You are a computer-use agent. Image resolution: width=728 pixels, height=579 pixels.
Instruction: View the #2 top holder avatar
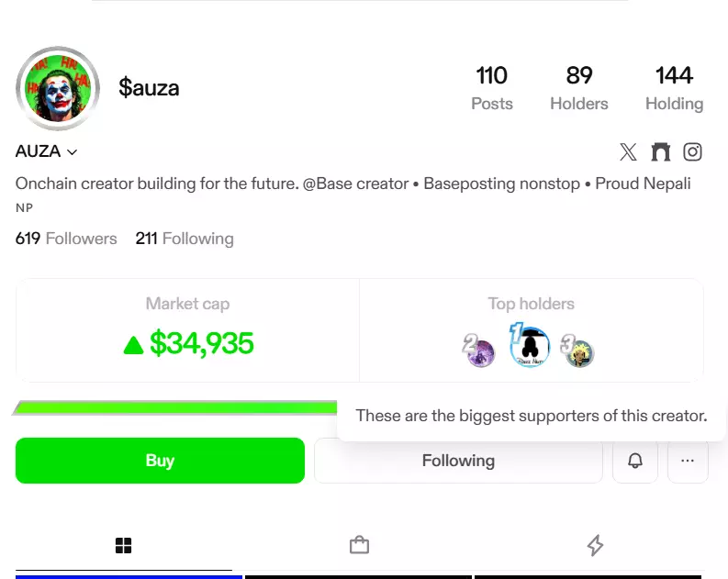[481, 351]
